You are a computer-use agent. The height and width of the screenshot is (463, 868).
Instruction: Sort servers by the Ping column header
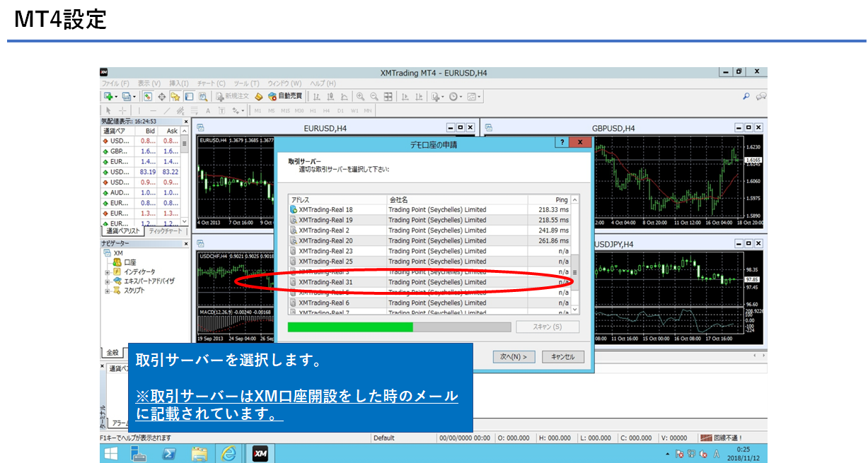pos(549,200)
